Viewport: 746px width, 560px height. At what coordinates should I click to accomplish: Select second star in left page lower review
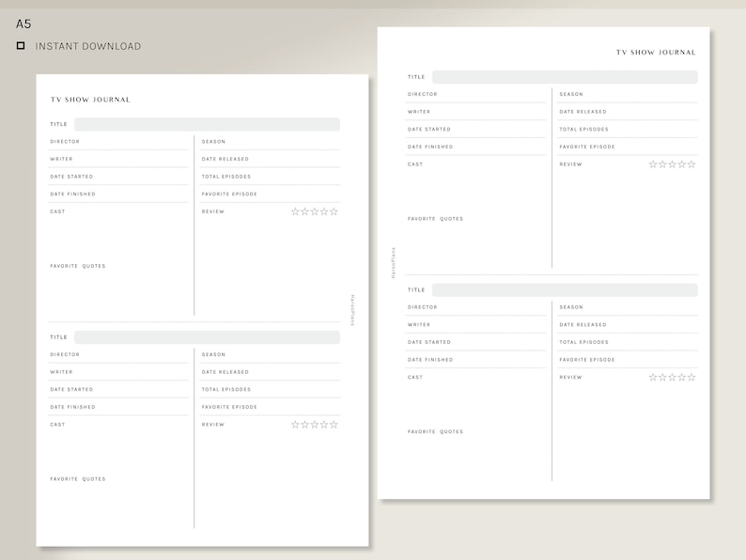[305, 425]
